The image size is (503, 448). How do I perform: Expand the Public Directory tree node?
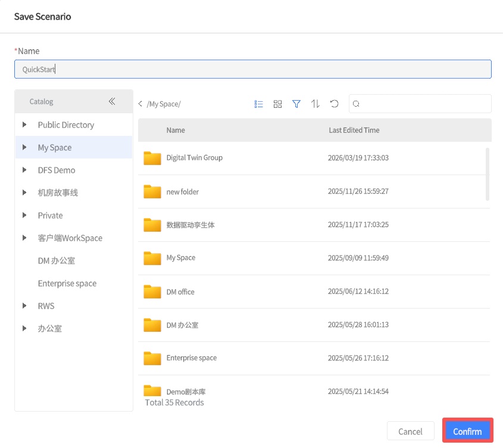[24, 125]
